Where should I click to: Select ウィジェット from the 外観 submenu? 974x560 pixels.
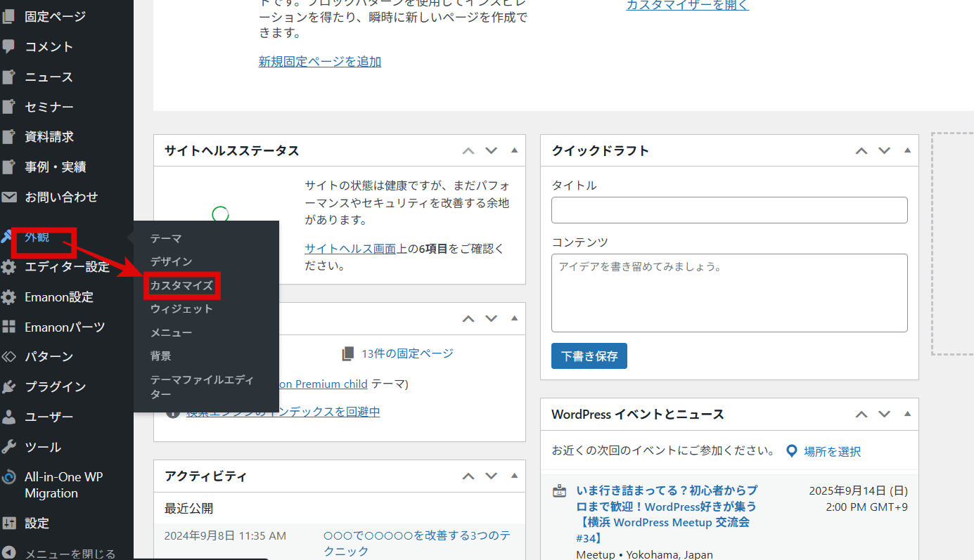coord(181,308)
